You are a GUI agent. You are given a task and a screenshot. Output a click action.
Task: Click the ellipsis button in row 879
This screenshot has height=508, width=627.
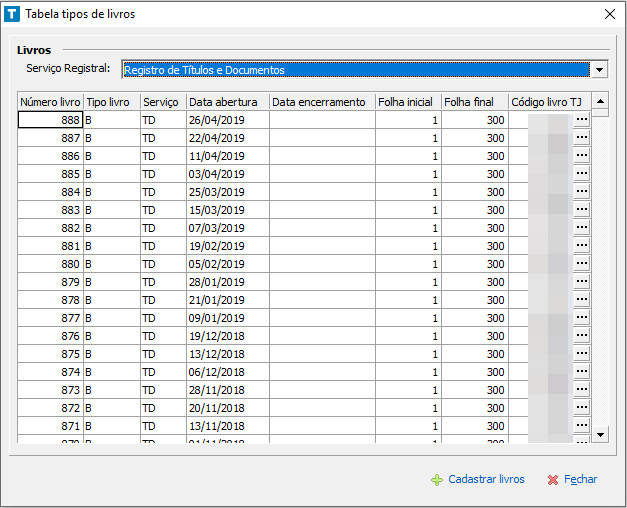582,282
